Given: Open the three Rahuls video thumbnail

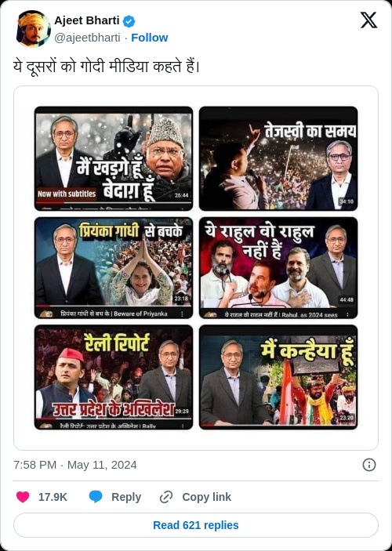Looking at the screenshot, I should pos(278,268).
